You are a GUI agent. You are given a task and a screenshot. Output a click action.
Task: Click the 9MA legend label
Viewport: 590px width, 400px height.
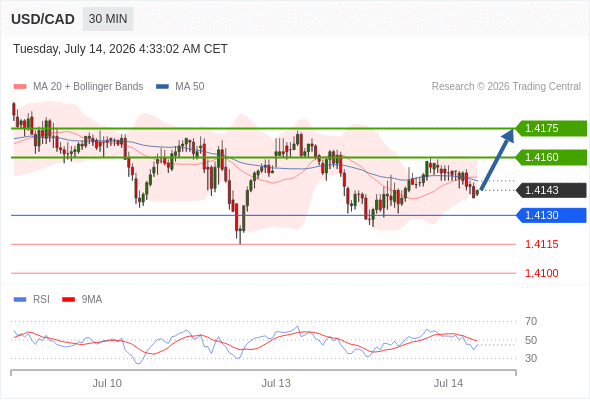(x=92, y=300)
